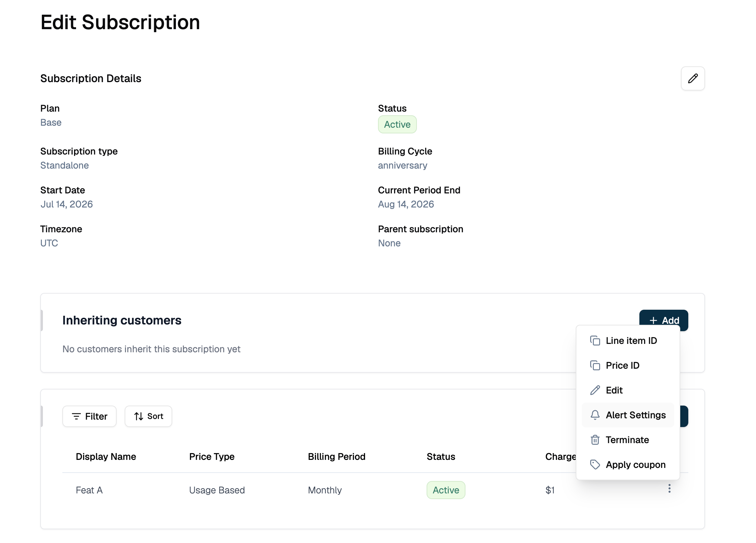The height and width of the screenshot is (543, 756).
Task: Click the copy icon next to Price ID
Action: pyautogui.click(x=595, y=365)
